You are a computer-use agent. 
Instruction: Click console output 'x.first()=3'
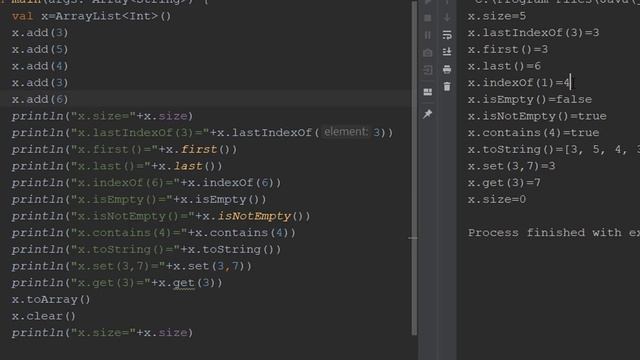pyautogui.click(x=508, y=49)
